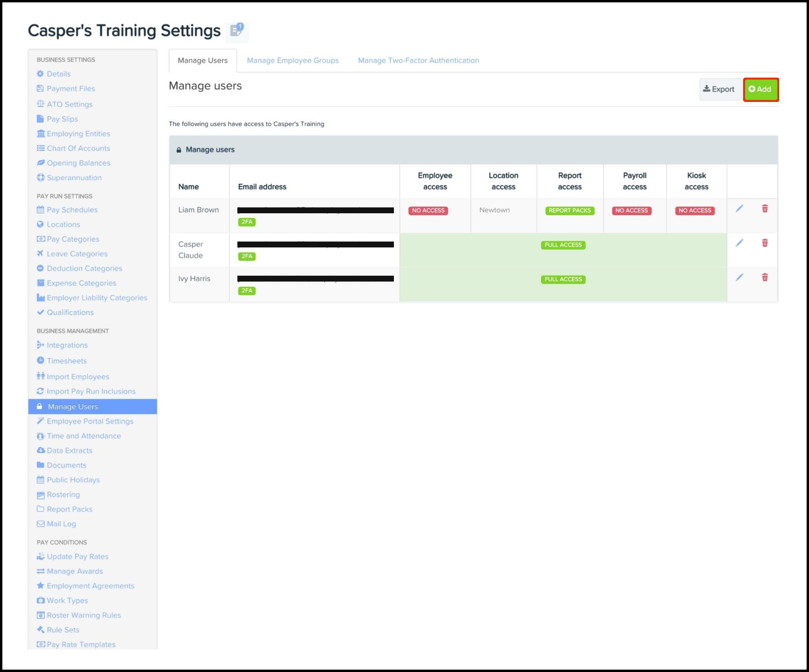
Task: Open Manage Two-Factor Authentication tab
Action: (418, 60)
